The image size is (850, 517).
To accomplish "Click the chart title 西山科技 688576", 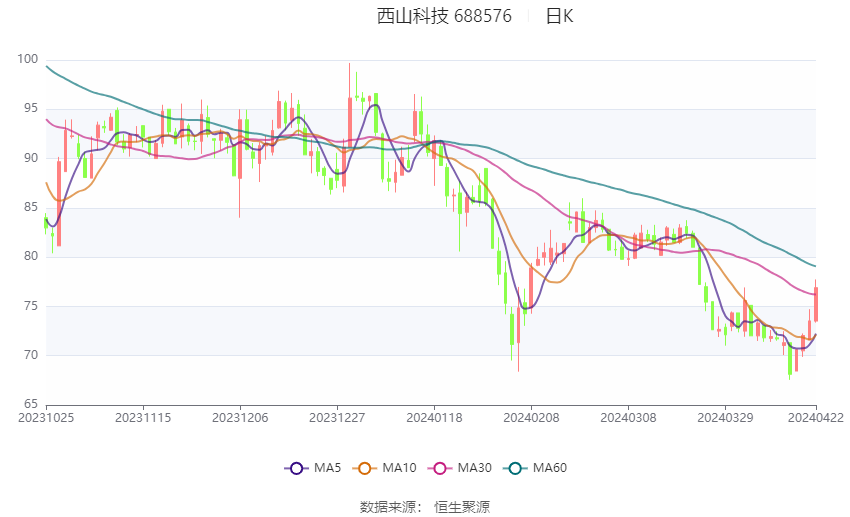I will coord(444,16).
